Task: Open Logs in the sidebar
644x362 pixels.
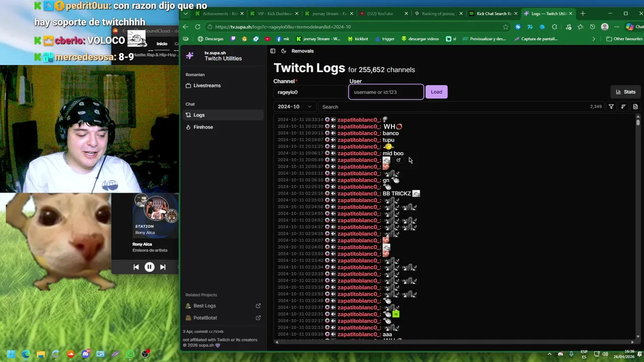Action: 222,115
